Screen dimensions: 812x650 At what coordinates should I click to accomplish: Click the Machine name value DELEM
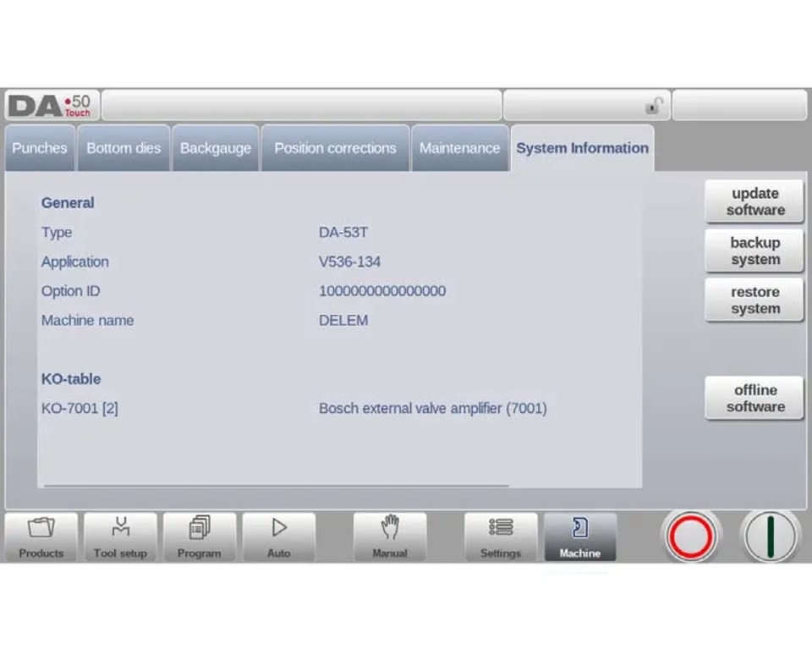(x=343, y=320)
